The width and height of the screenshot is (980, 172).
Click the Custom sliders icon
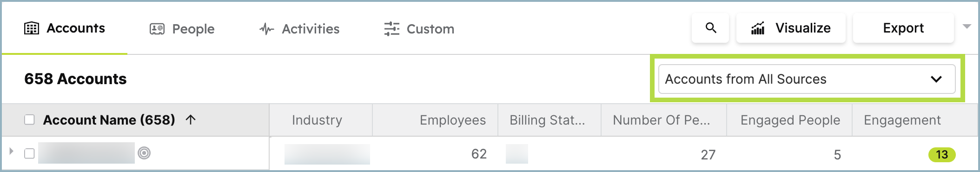tap(391, 29)
